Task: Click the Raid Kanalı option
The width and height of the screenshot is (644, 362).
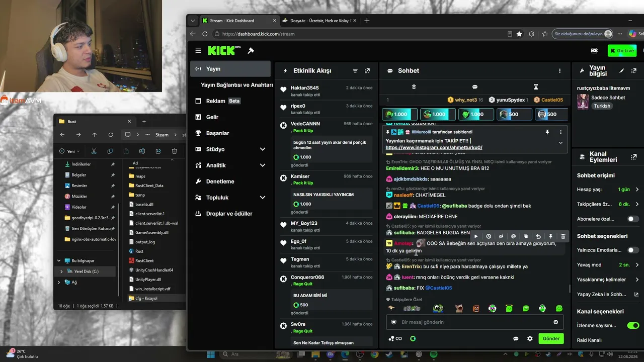Action: tap(589, 340)
